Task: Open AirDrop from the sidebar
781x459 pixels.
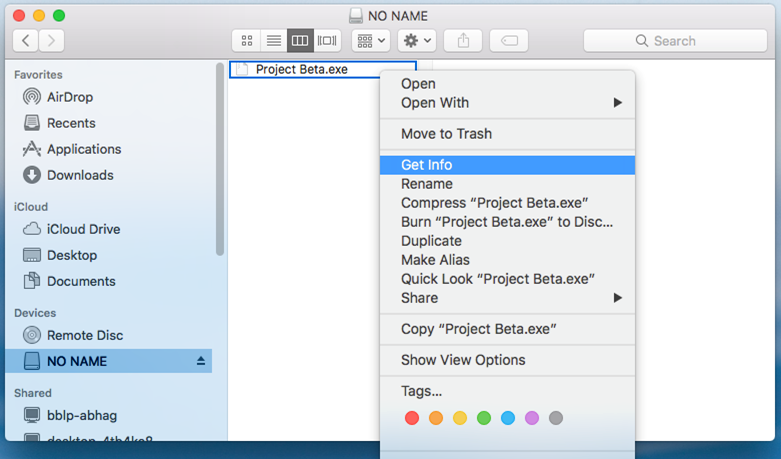Action: point(69,97)
